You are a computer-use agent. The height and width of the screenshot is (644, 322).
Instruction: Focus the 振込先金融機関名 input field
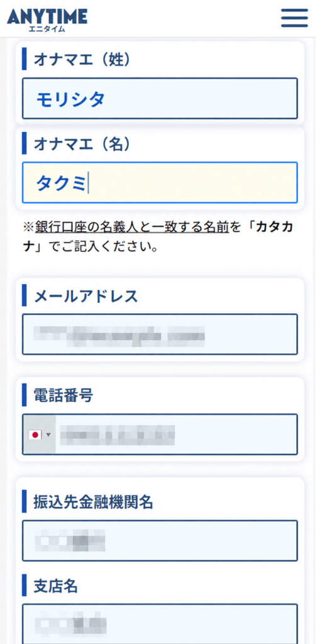(x=160, y=540)
